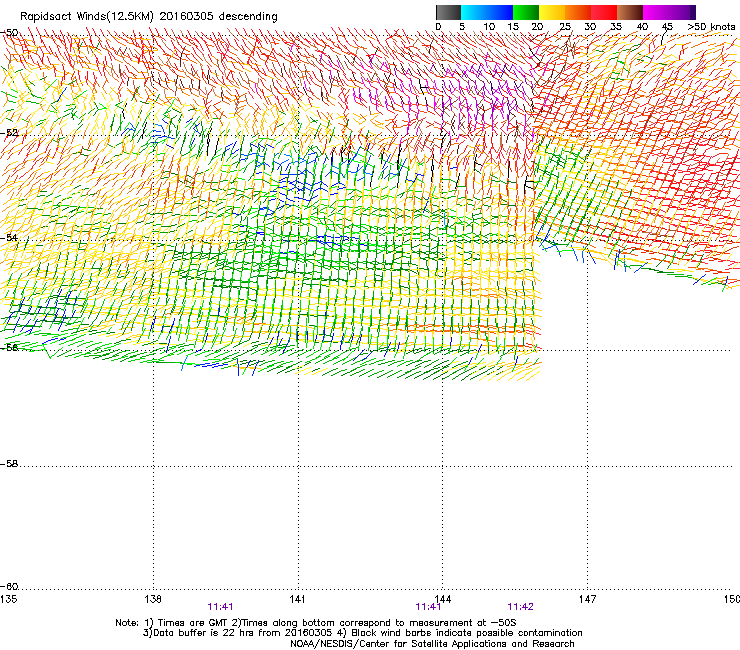Viewport: 740px width, 650px height.
Task: Click the '40' legend scale label
Action: click(x=642, y=27)
